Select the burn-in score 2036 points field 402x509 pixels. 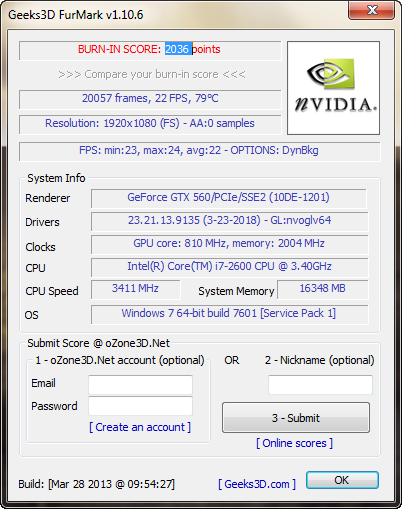pos(150,50)
